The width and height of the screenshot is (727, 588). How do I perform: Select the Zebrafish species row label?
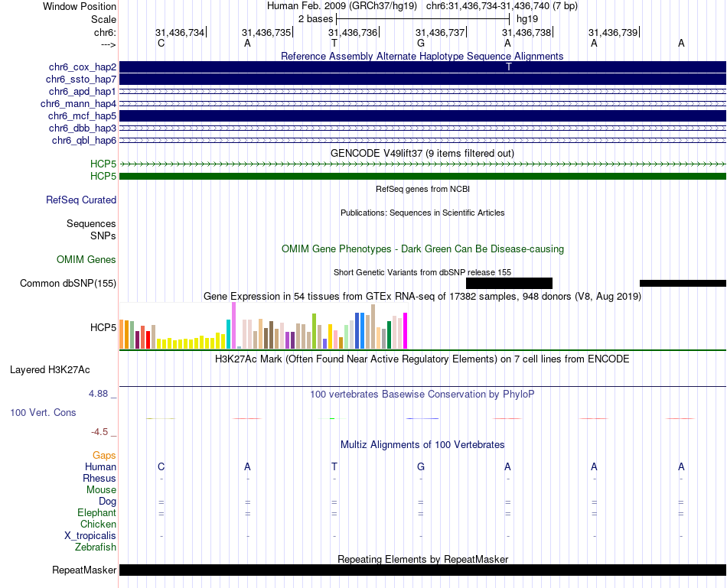coord(96,547)
